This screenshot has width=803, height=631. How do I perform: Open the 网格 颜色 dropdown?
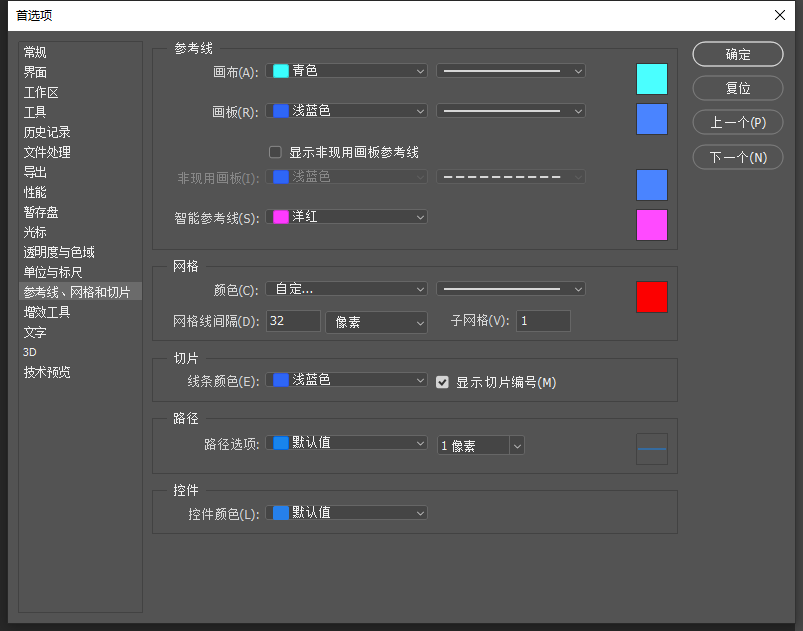(346, 289)
